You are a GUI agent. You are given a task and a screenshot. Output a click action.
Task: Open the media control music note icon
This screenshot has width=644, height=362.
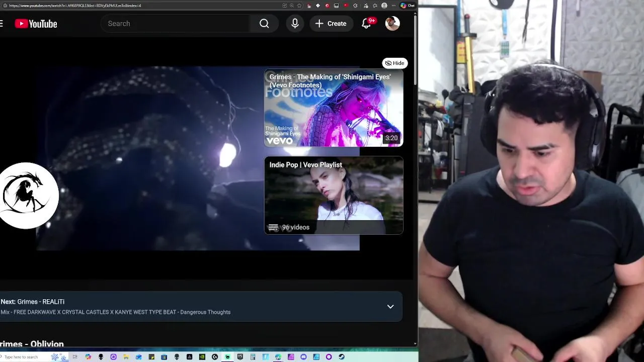[366, 6]
